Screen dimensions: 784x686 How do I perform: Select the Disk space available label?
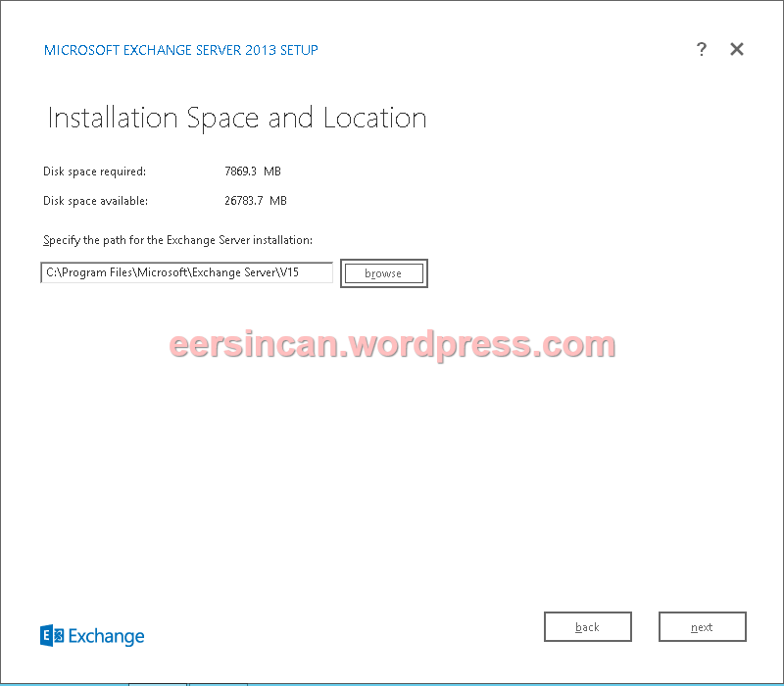pyautogui.click(x=95, y=201)
